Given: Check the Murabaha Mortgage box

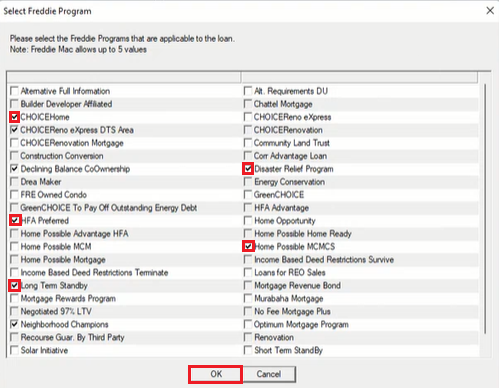Looking at the screenshot, I should 248,298.
